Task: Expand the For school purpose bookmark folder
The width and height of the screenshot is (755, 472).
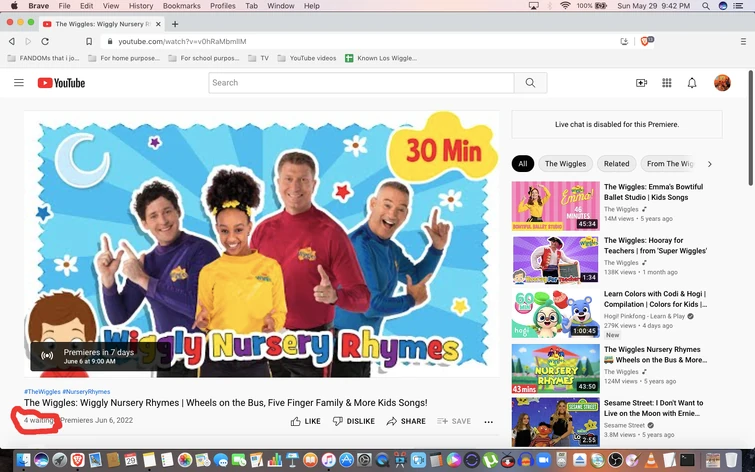Action: tap(204, 58)
